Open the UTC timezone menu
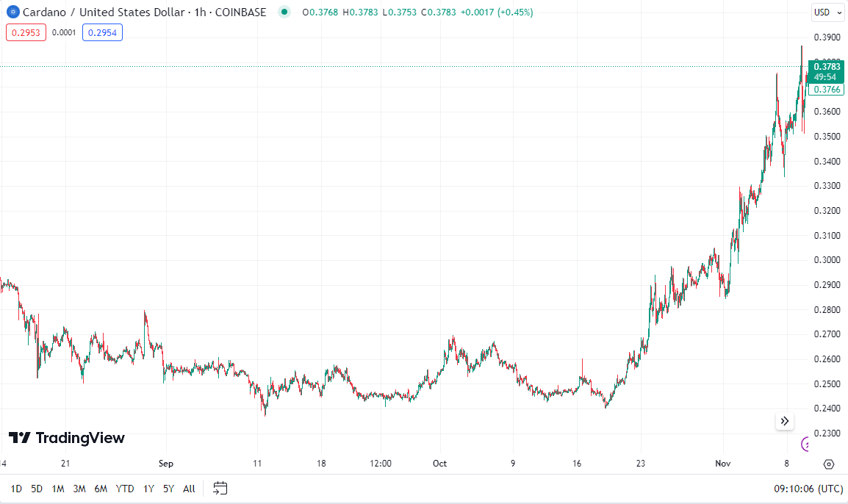Screen dimensions: 848x504 [x=808, y=489]
